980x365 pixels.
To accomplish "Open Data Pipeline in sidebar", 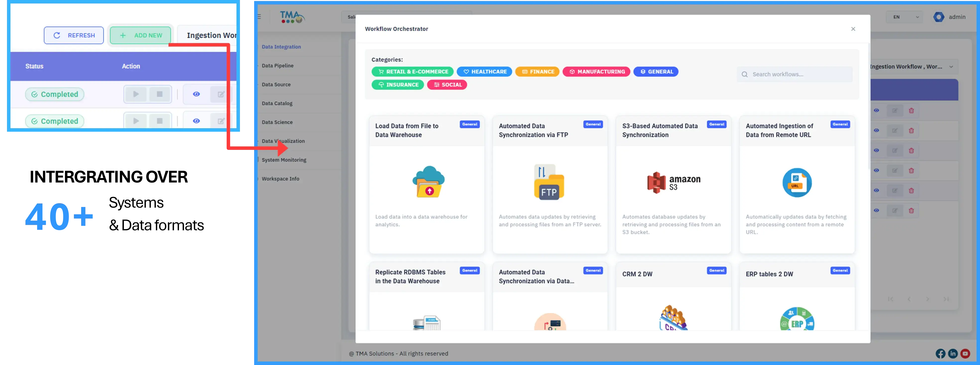I will click(x=278, y=65).
